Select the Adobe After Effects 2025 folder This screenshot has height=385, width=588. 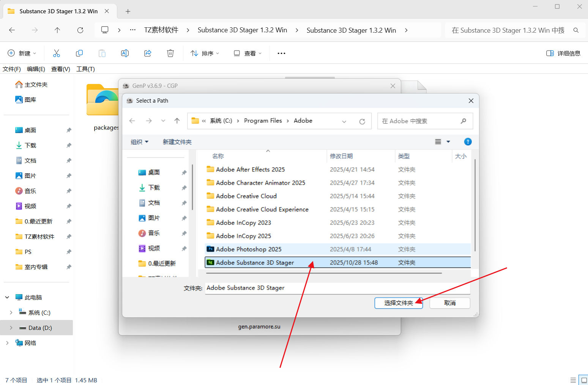337,170
